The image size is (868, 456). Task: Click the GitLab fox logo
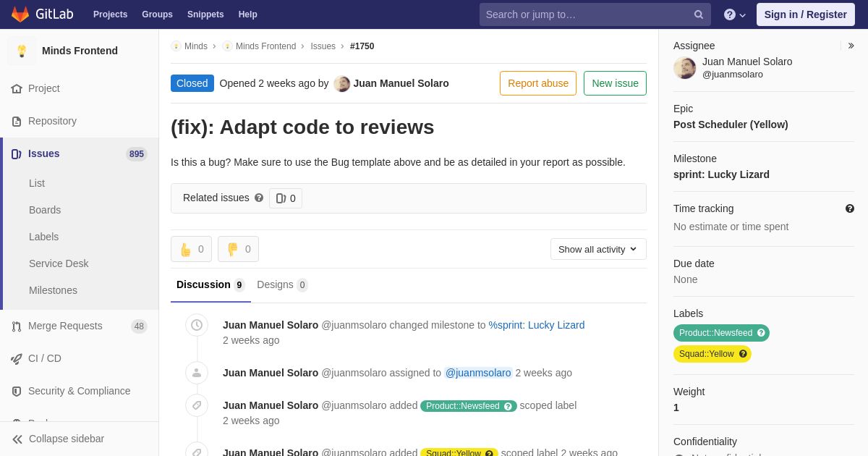click(x=20, y=14)
